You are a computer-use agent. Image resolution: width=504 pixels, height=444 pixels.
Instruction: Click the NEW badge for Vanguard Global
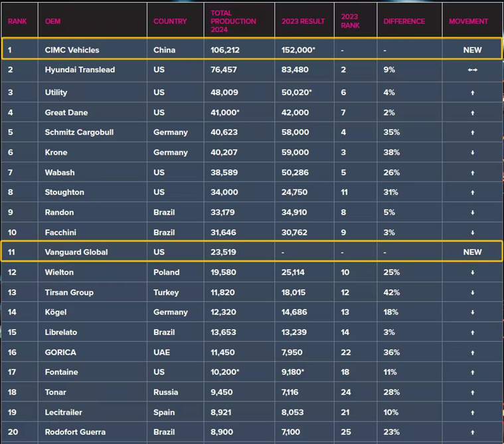tap(472, 252)
